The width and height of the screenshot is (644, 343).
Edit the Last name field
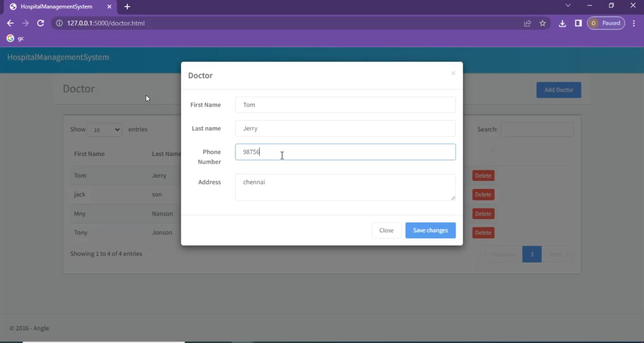point(345,128)
